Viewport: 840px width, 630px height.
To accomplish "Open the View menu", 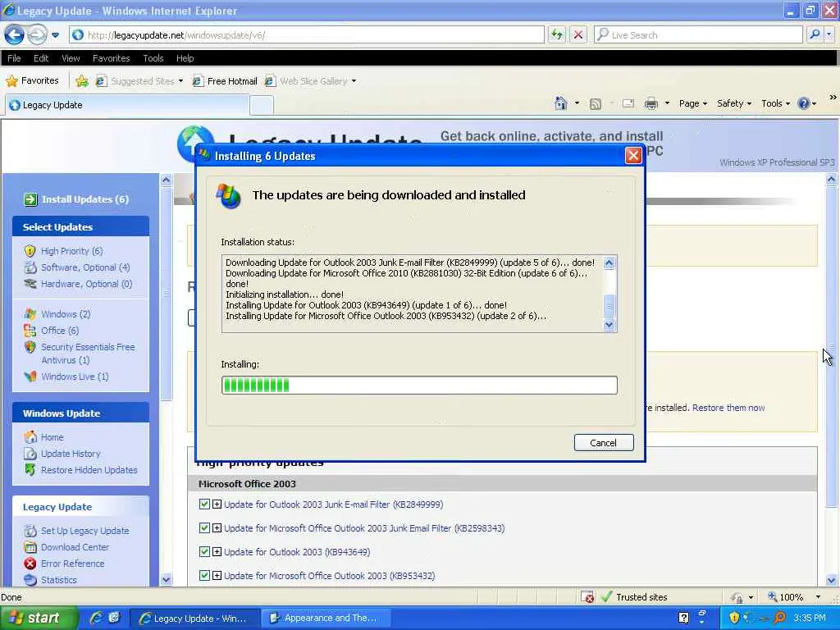I will pos(71,58).
